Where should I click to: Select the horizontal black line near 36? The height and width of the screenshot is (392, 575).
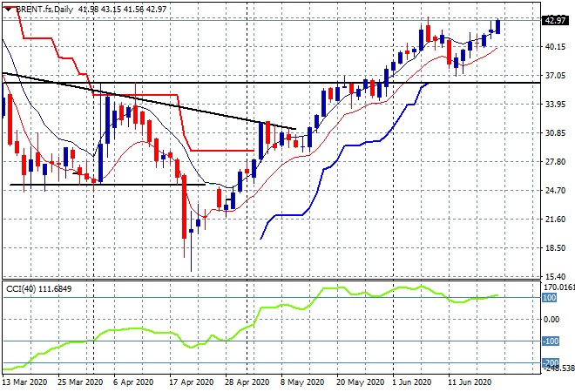pyautogui.click(x=271, y=83)
